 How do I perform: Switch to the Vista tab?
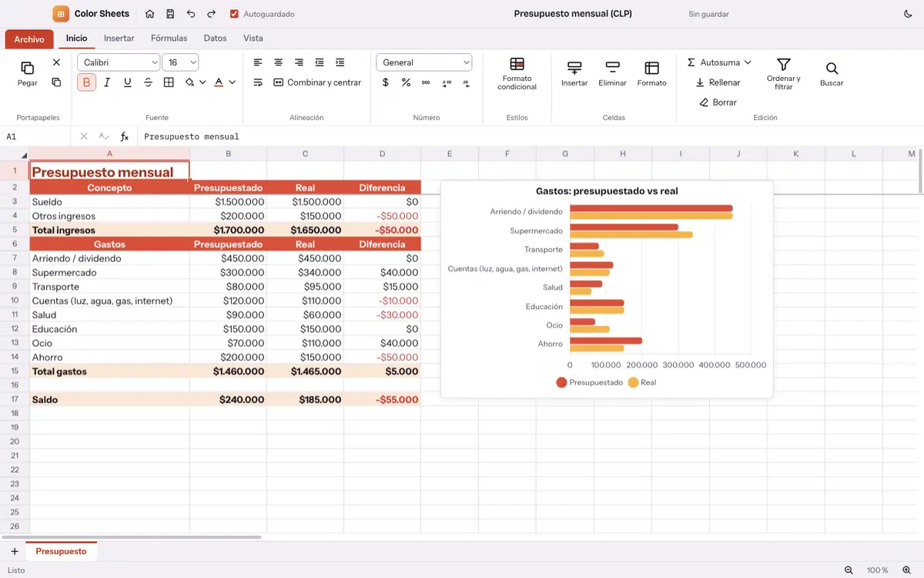pyautogui.click(x=253, y=38)
